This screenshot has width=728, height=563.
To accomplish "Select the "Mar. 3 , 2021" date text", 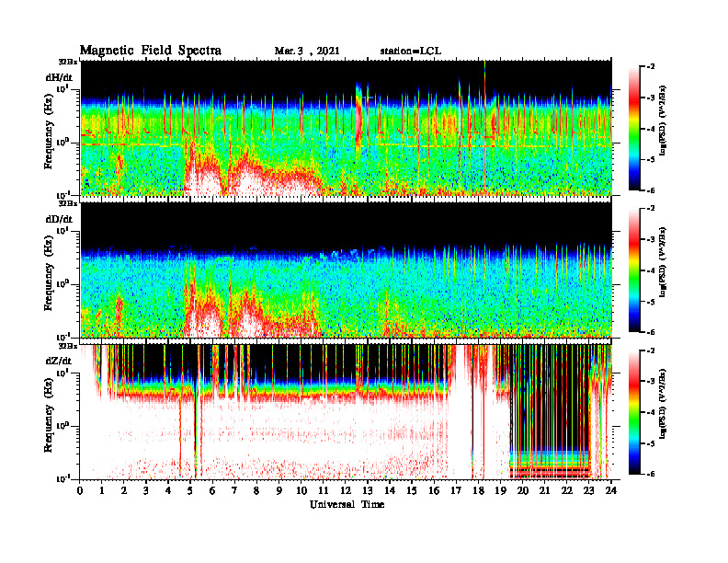I will (307, 52).
